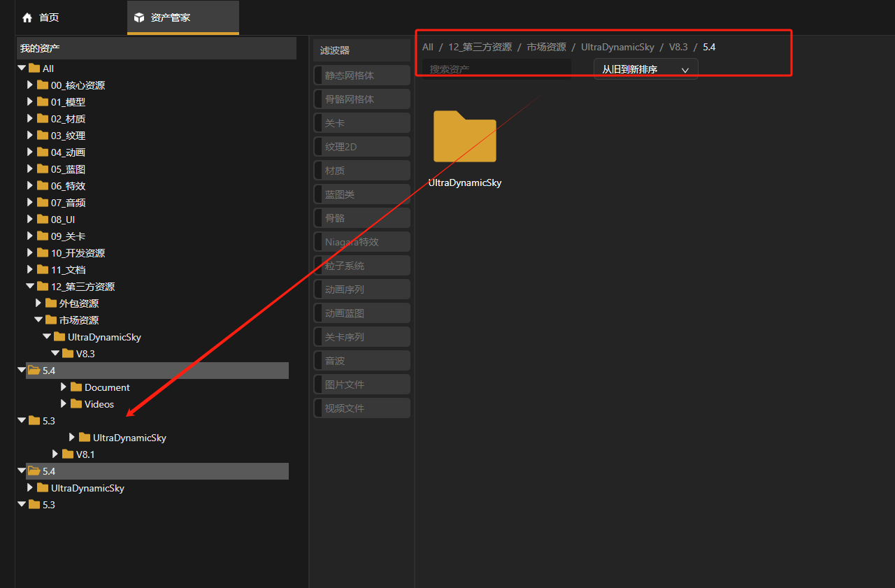Click the Document folder icon in the tree
The width and height of the screenshot is (895, 588).
click(76, 387)
